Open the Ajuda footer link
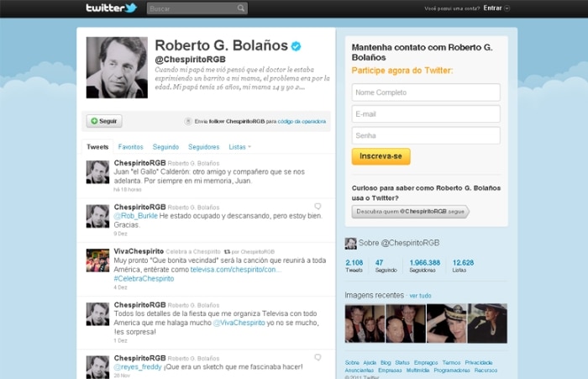588x379 pixels. (x=370, y=362)
